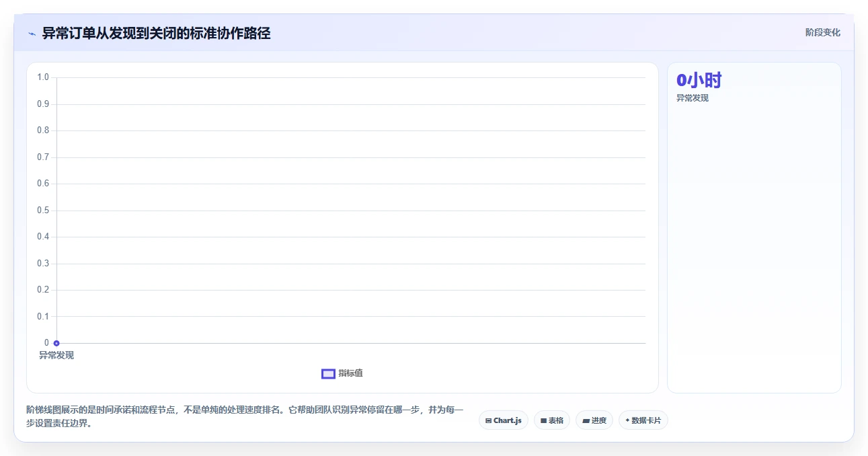Select the 表格 tag chip
868x456 pixels.
point(552,420)
